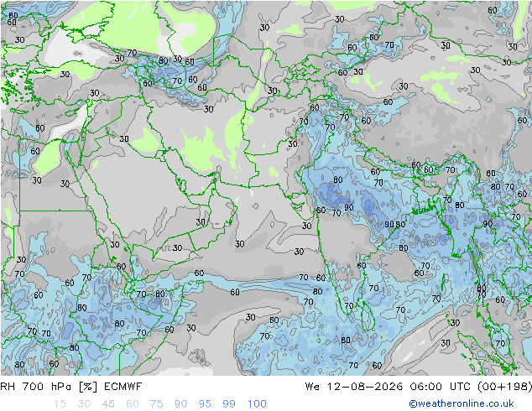
Task: Click the legend value 90
Action: [x=180, y=403]
